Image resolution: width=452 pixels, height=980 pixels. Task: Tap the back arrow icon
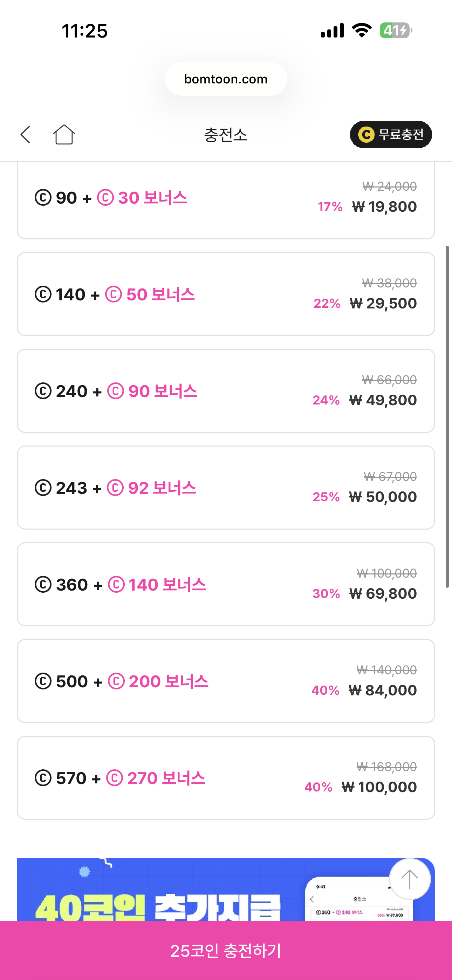[x=26, y=135]
